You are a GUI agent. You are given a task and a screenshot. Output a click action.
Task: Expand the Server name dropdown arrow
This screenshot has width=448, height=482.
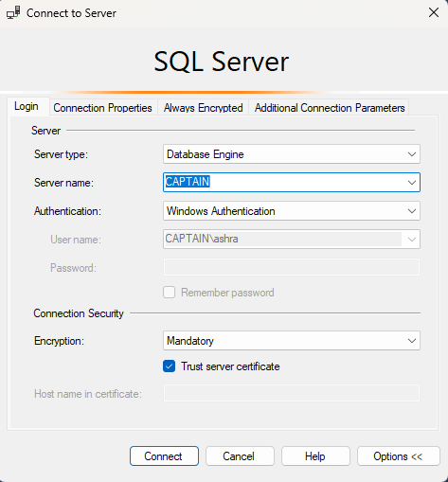pyautogui.click(x=411, y=183)
